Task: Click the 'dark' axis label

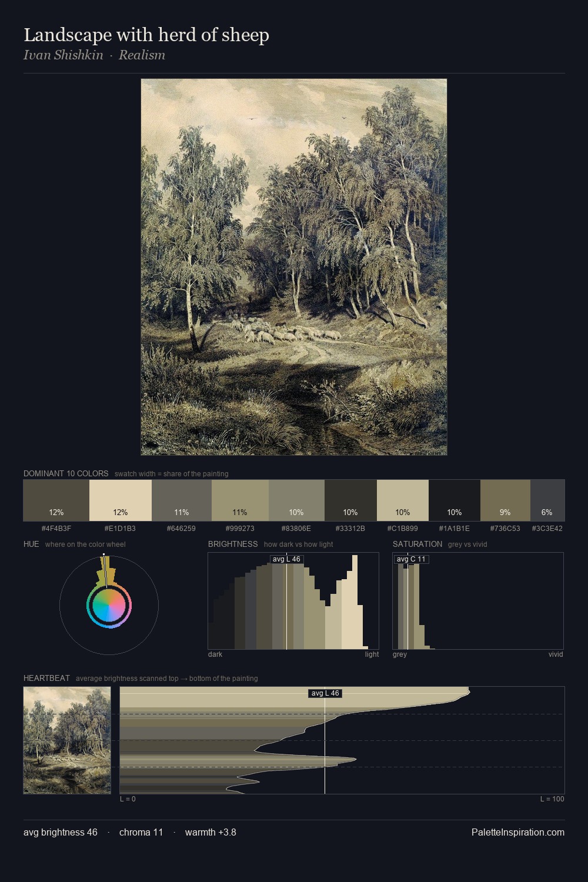Action: [215, 654]
